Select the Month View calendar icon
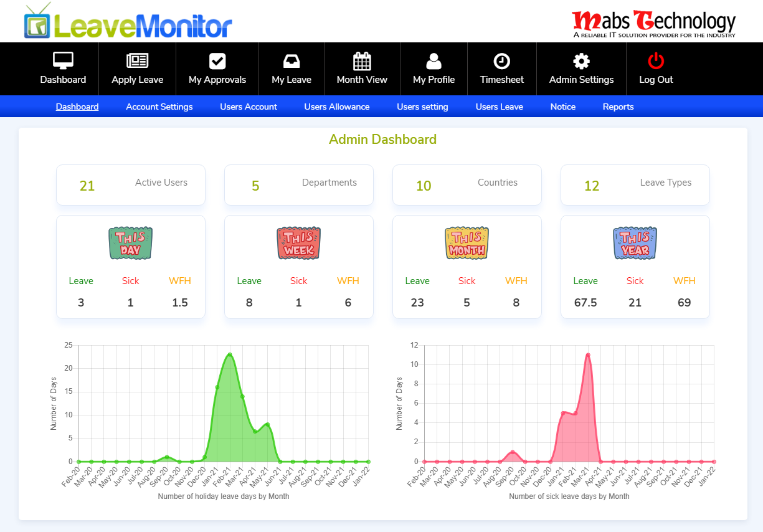The height and width of the screenshot is (532, 763). (x=362, y=60)
